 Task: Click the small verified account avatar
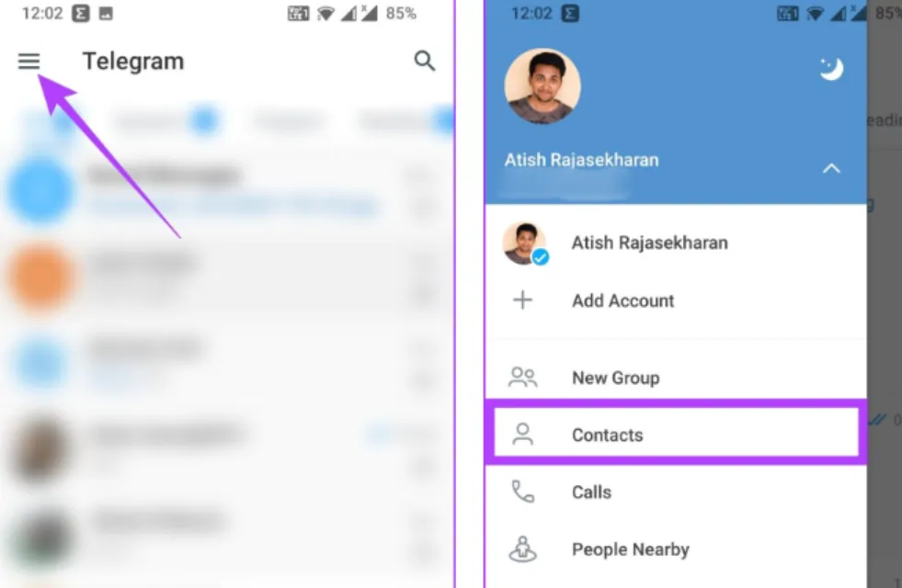click(x=524, y=243)
